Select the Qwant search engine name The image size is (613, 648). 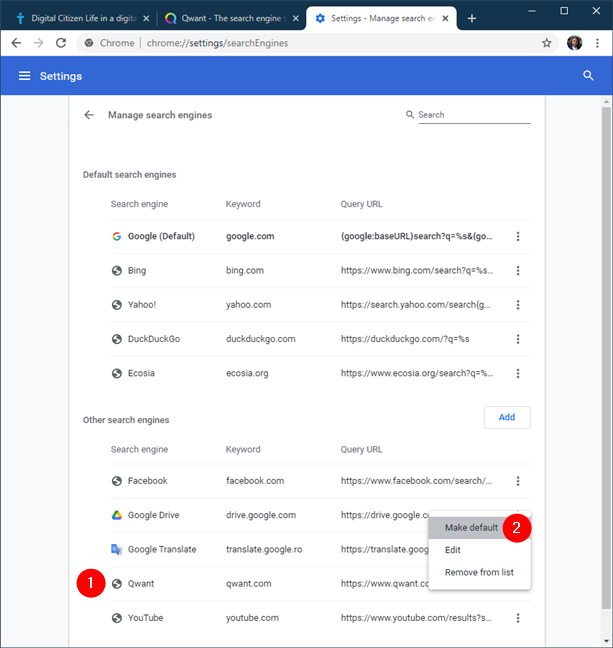[141, 584]
